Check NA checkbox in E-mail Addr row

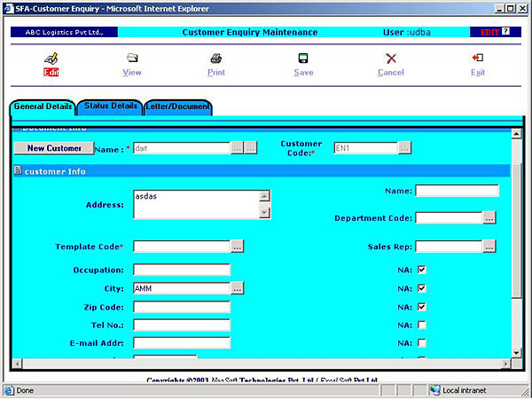click(x=422, y=343)
